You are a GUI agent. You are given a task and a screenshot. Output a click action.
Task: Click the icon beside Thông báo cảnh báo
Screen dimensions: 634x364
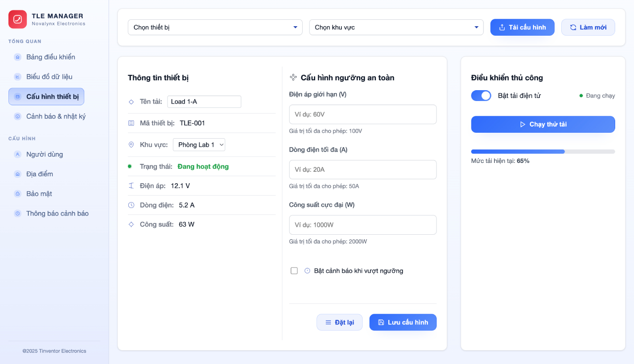[18, 213]
